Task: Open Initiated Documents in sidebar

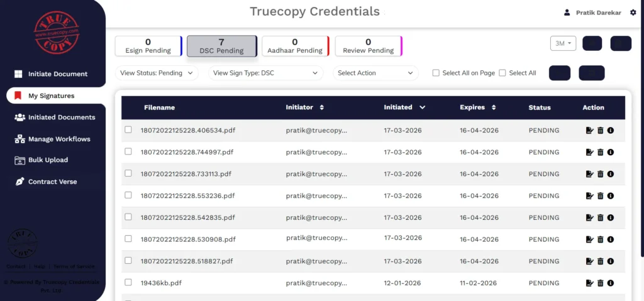Action: pyautogui.click(x=55, y=117)
